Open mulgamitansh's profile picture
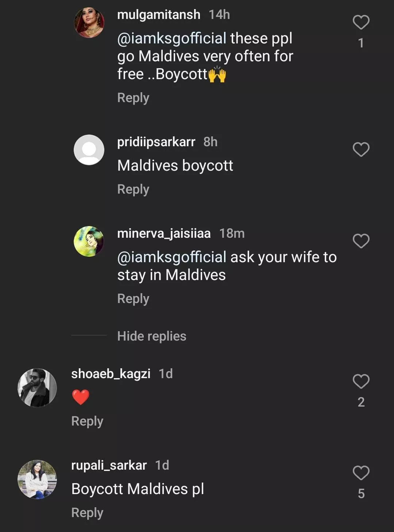This screenshot has height=532, width=394. (x=89, y=22)
